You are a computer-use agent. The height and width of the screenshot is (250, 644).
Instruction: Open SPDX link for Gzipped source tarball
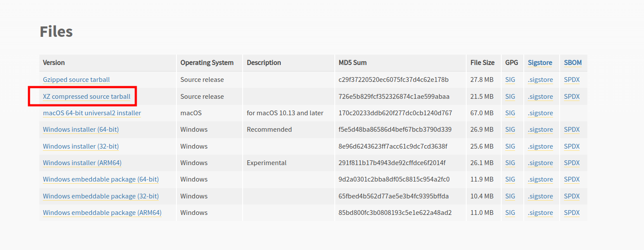coord(572,80)
